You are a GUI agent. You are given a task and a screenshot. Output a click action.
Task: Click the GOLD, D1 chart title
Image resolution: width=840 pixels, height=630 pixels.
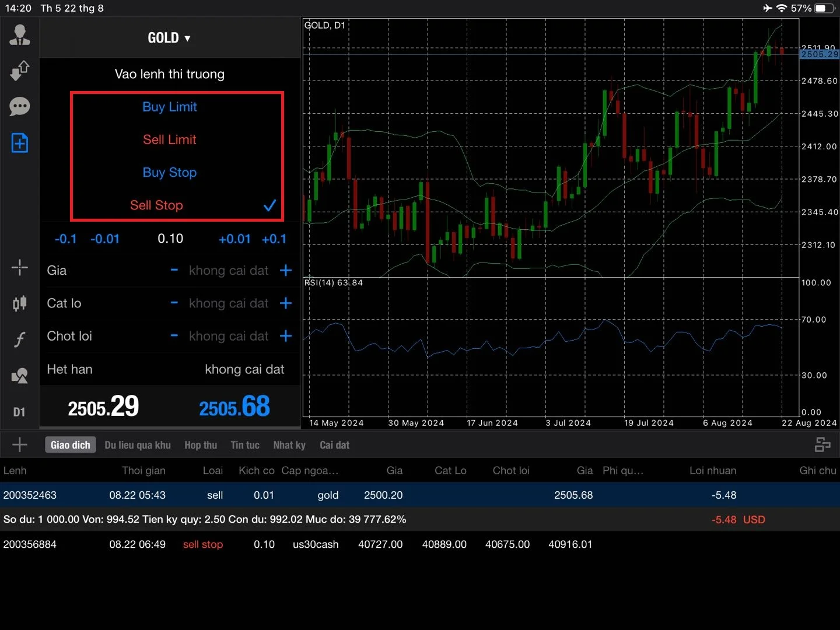click(325, 25)
